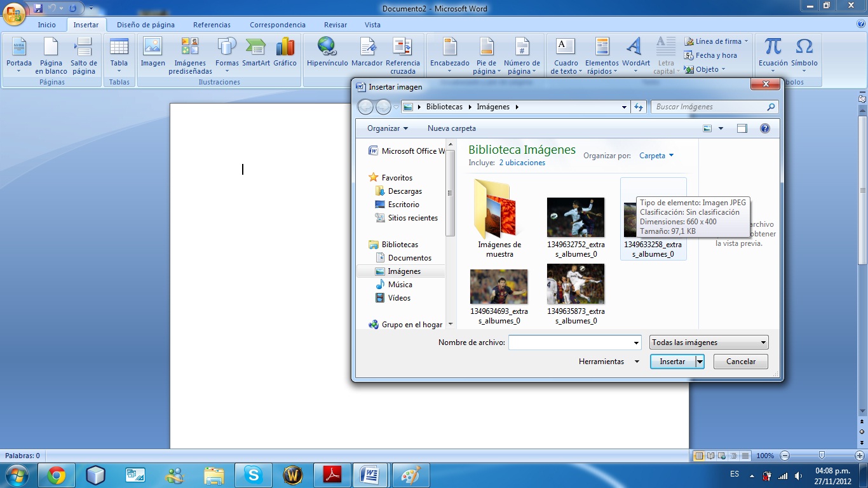Insert a blank page with Página en blanco

(x=51, y=56)
